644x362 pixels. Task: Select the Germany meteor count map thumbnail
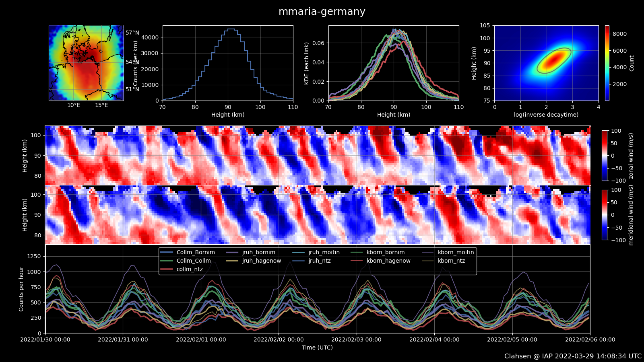tap(86, 63)
